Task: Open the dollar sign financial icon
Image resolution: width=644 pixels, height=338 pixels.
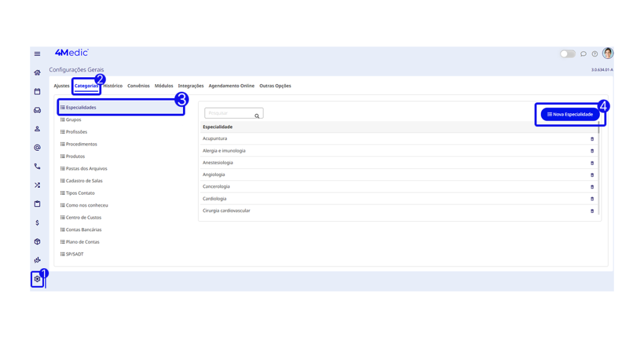Action: pyautogui.click(x=37, y=223)
